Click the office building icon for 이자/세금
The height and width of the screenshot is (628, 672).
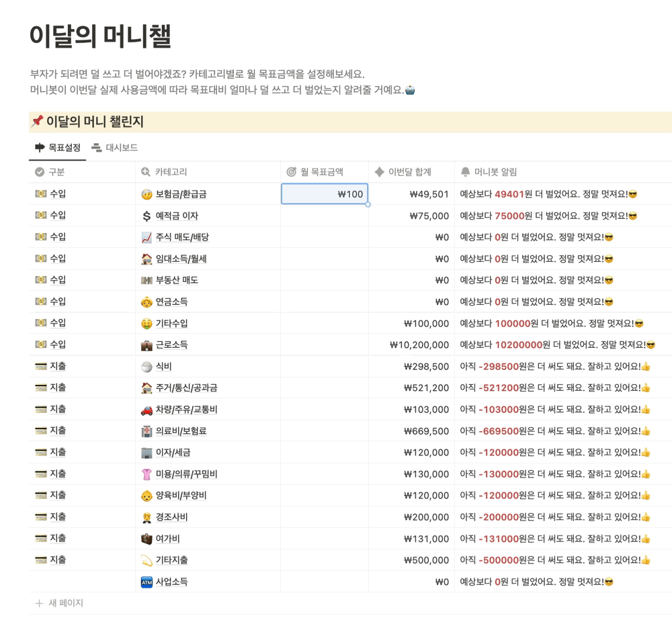146,453
